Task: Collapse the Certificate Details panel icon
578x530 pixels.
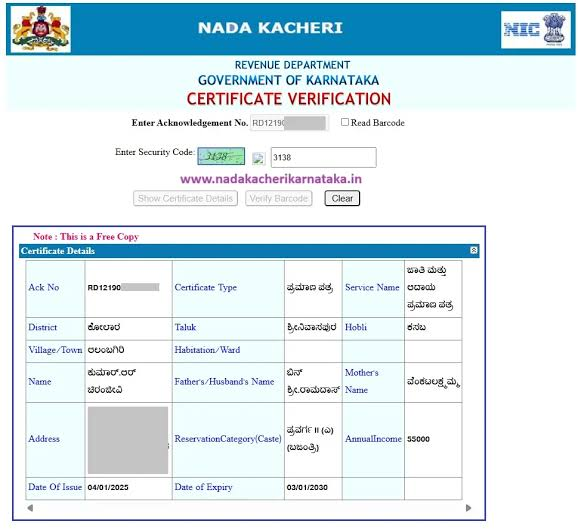Action: pos(474,250)
